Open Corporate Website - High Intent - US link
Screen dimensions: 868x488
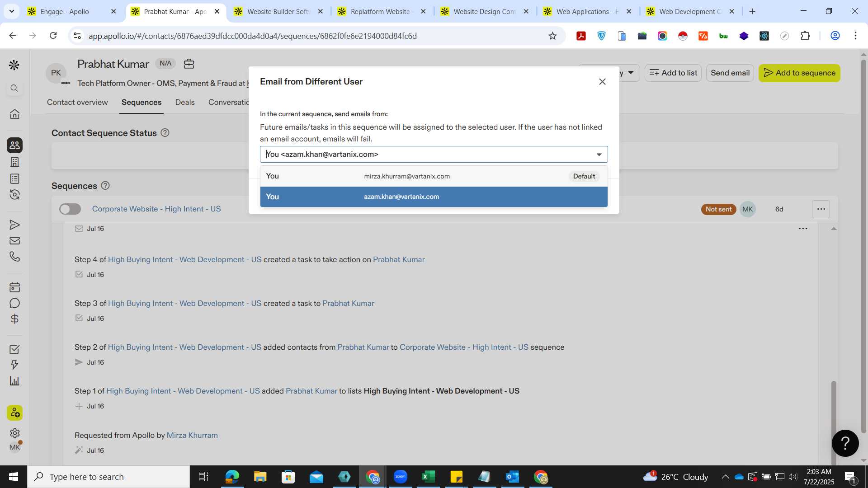pos(156,209)
